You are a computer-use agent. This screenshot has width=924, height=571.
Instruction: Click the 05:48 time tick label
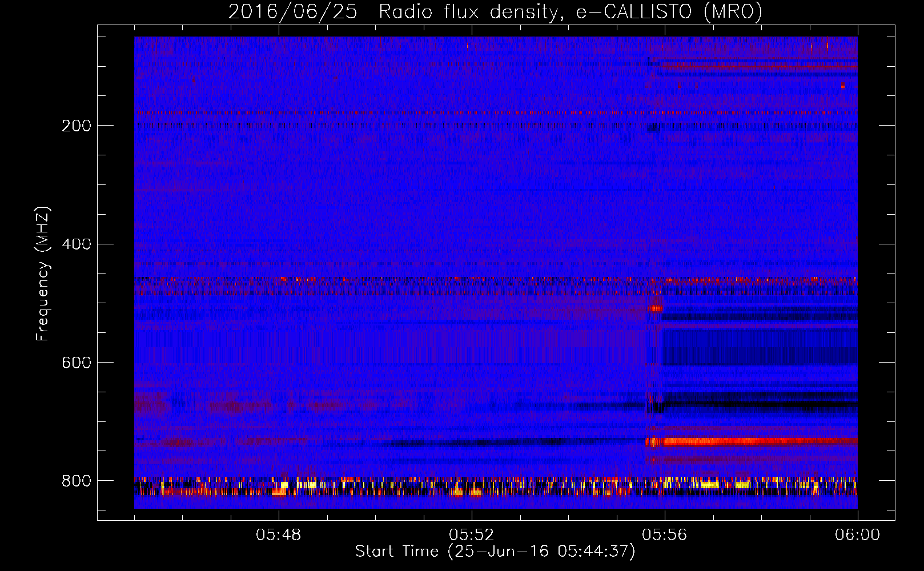[x=279, y=535]
